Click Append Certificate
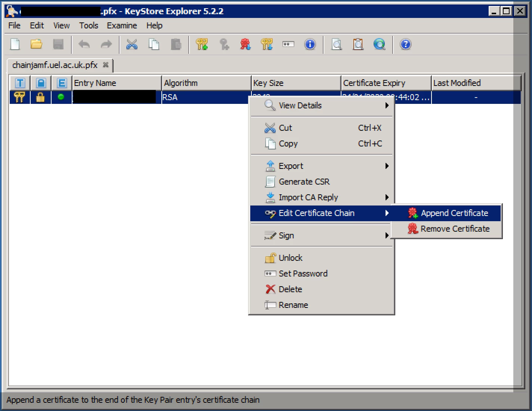The image size is (532, 411). click(446, 213)
